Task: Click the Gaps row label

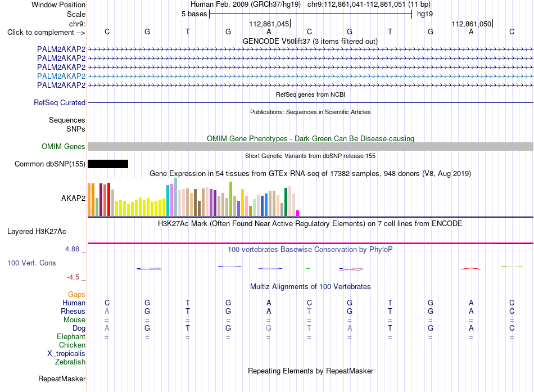Action: click(76, 295)
